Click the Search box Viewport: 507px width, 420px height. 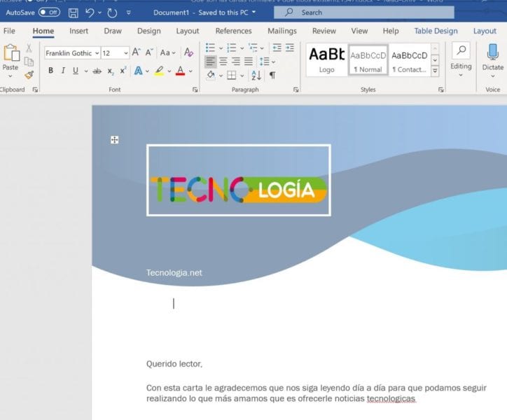click(x=364, y=13)
